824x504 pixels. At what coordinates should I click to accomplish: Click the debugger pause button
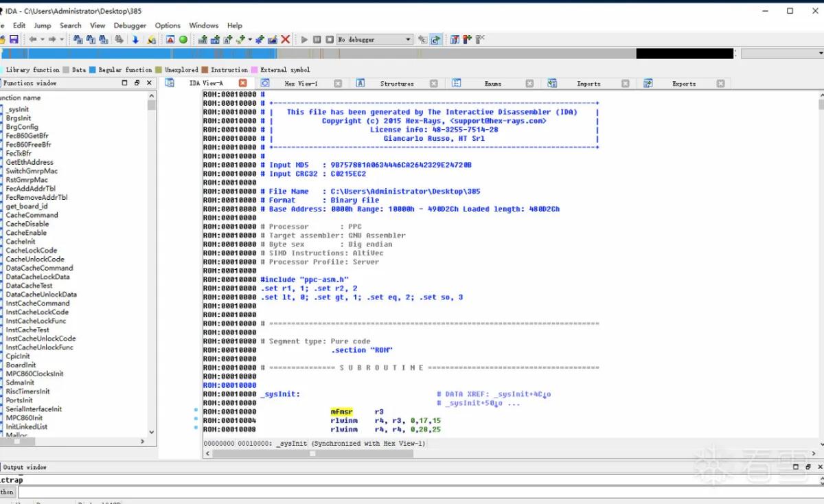tap(317, 40)
